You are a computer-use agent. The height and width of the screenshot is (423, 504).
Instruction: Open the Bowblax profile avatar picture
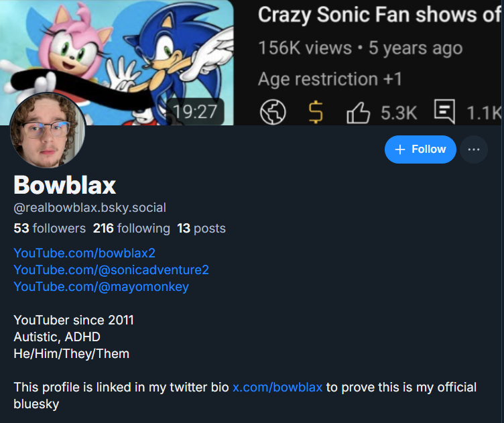pyautogui.click(x=48, y=130)
